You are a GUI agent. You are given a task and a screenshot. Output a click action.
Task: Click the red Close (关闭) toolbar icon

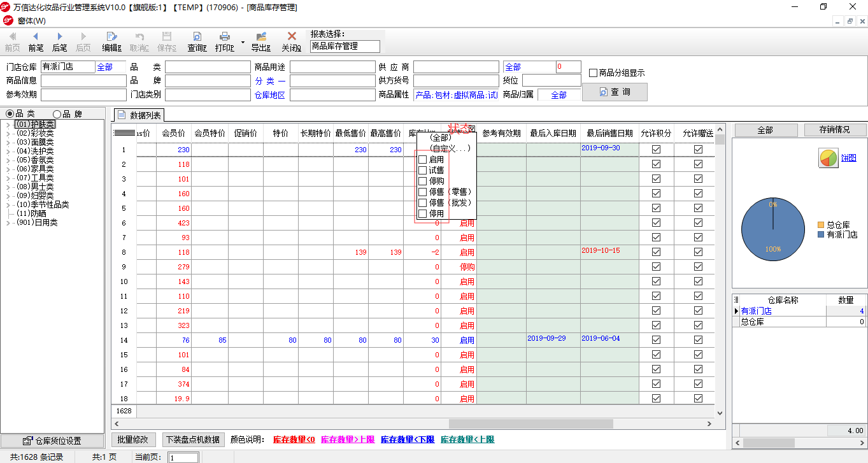point(292,36)
